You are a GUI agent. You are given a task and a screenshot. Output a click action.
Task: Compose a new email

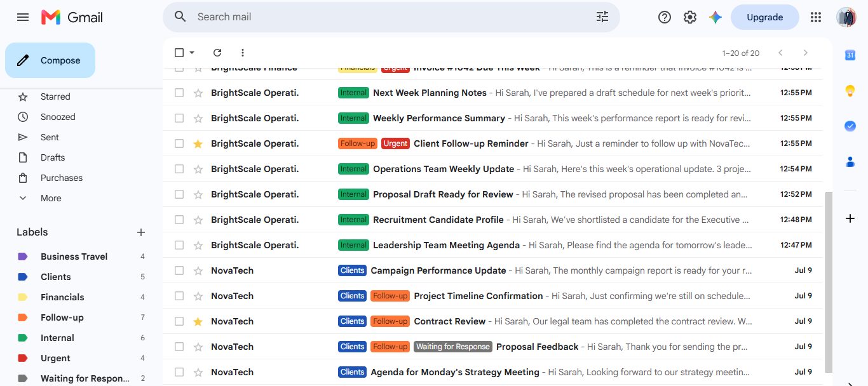pos(50,60)
